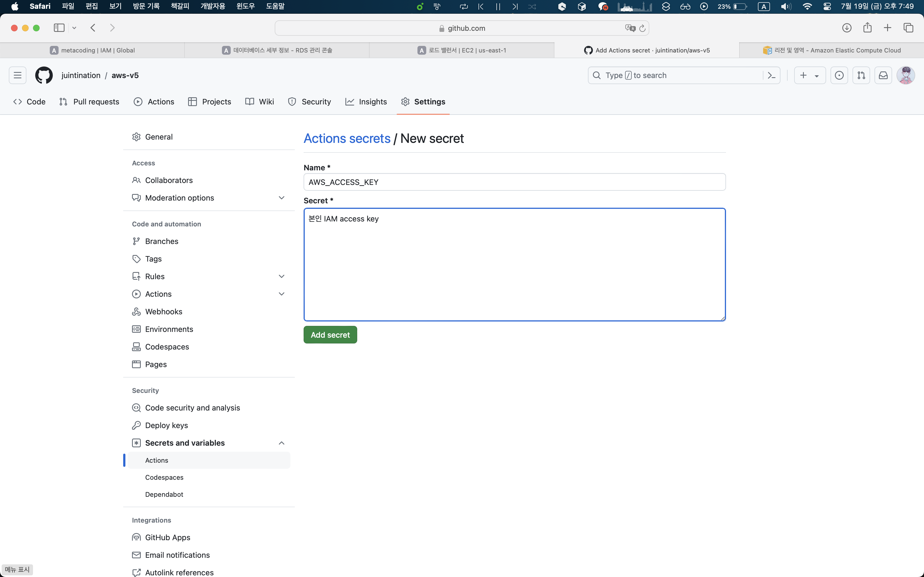
Task: Click Safari share icon
Action: pyautogui.click(x=867, y=28)
